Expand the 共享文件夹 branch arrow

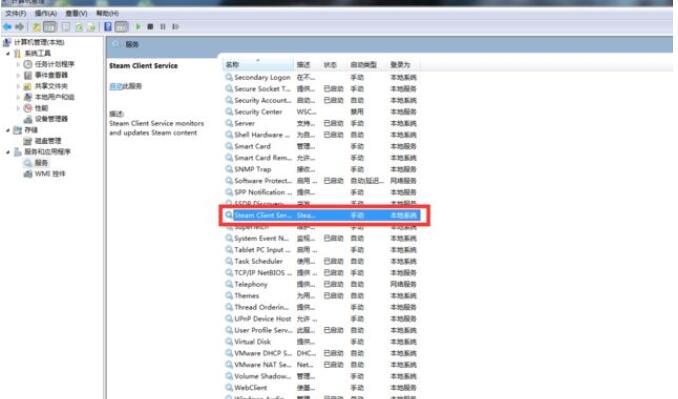(19, 86)
